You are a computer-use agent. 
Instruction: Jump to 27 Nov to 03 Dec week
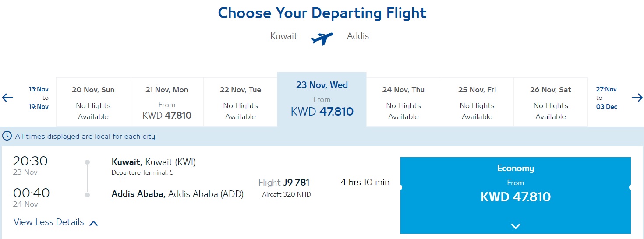pyautogui.click(x=606, y=98)
